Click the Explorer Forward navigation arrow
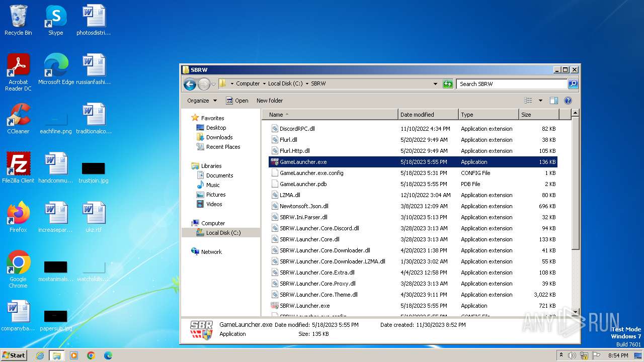The width and height of the screenshot is (644, 362). [204, 84]
